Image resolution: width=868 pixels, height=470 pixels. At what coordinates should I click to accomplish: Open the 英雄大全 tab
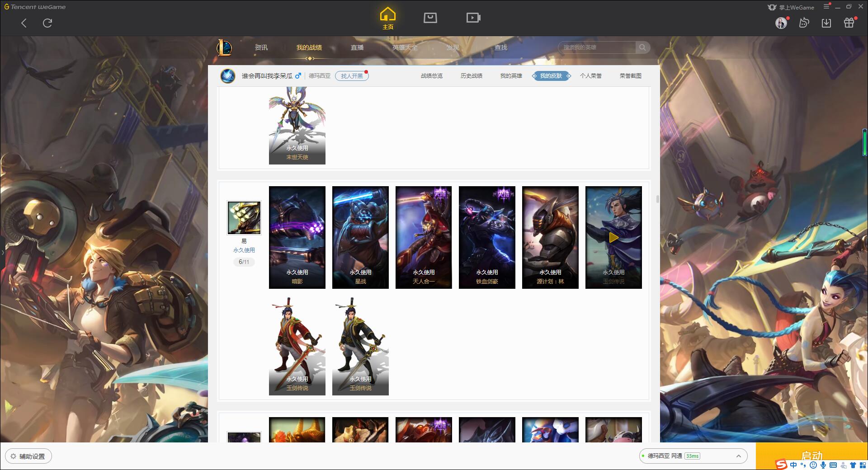point(405,47)
